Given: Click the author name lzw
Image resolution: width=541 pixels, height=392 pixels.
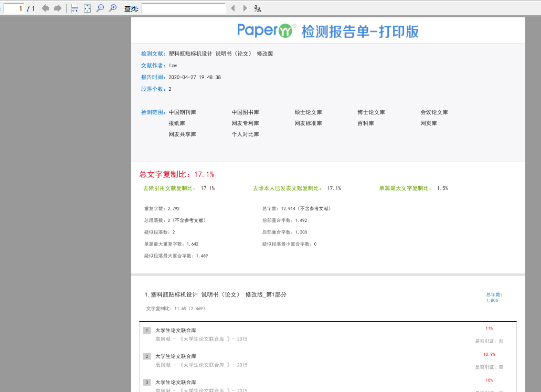Looking at the screenshot, I should click(173, 66).
